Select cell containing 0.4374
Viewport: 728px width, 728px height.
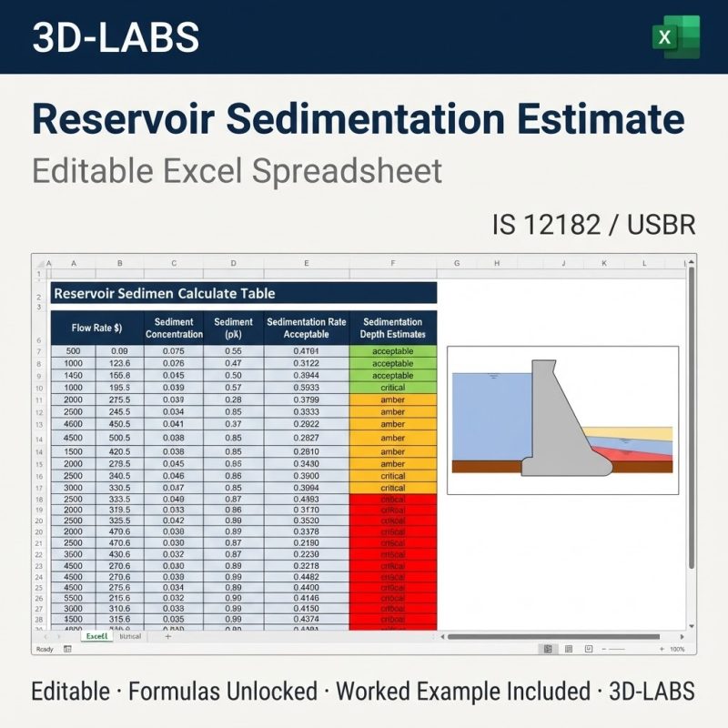[307, 620]
